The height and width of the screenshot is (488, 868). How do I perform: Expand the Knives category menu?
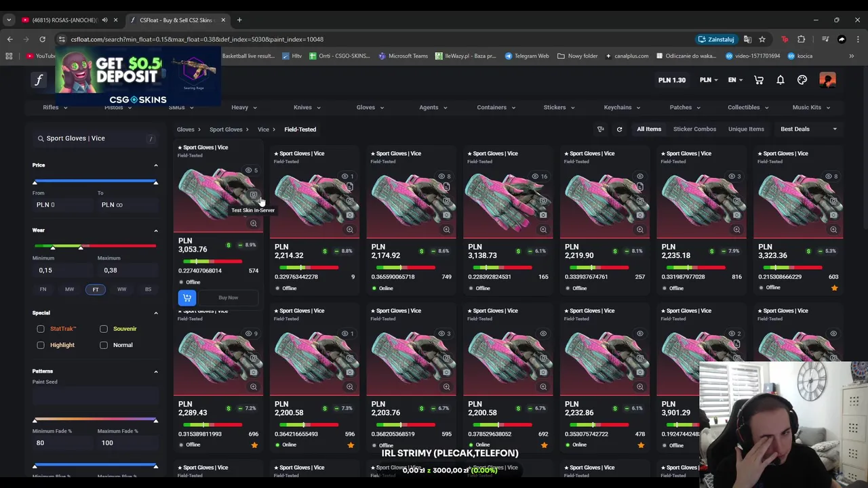(x=307, y=107)
